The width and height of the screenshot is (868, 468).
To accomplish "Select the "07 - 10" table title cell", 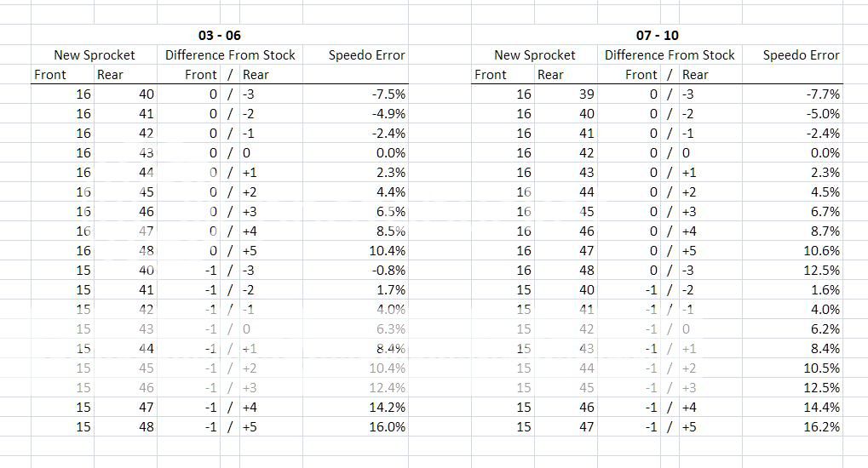I will [658, 35].
